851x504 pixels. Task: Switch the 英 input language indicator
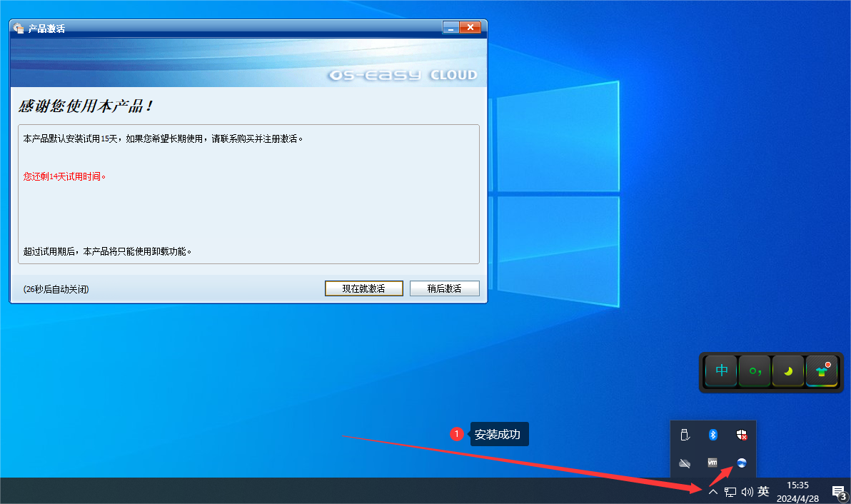[764, 491]
